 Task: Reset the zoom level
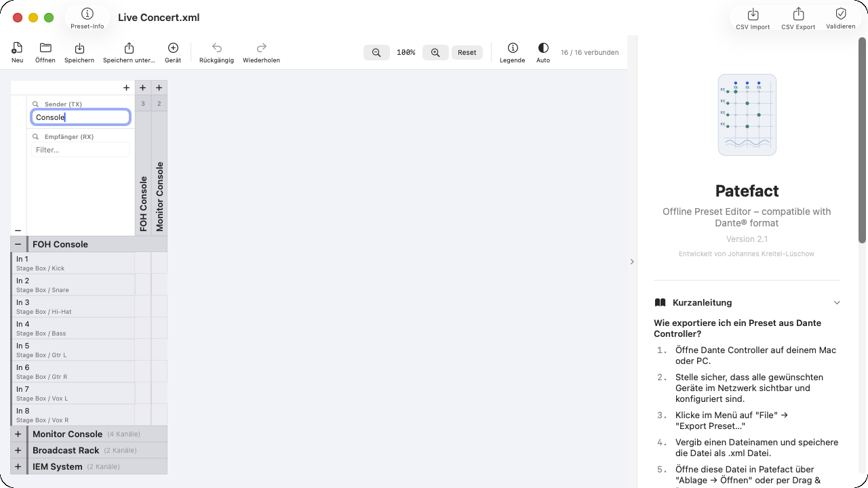467,52
